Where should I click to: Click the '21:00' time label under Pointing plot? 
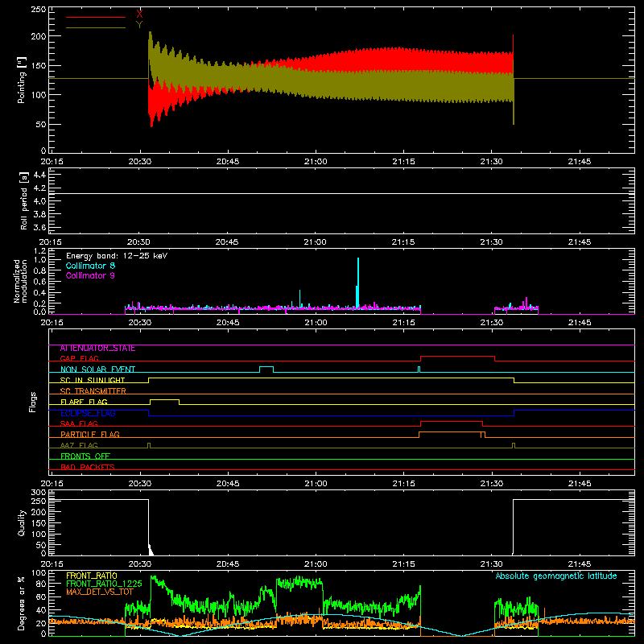pos(316,162)
